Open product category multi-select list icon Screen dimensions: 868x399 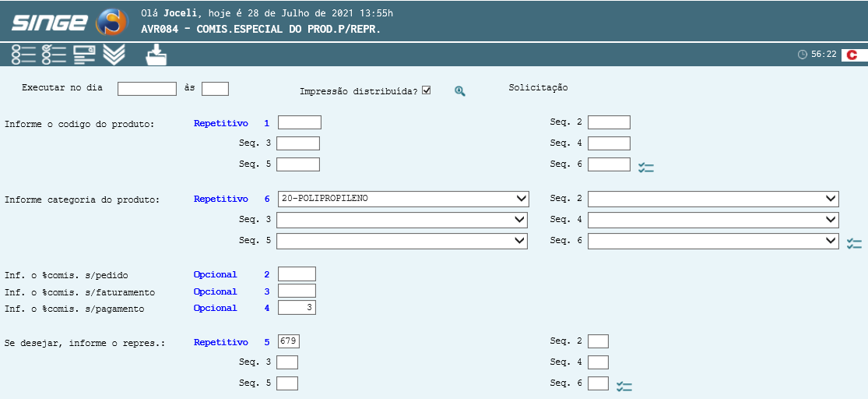[854, 243]
